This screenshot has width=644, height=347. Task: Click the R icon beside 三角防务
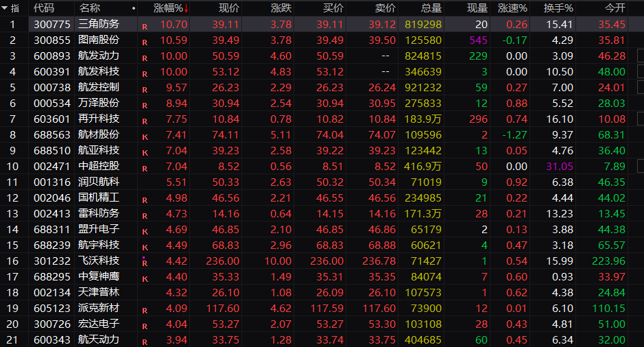(144, 27)
